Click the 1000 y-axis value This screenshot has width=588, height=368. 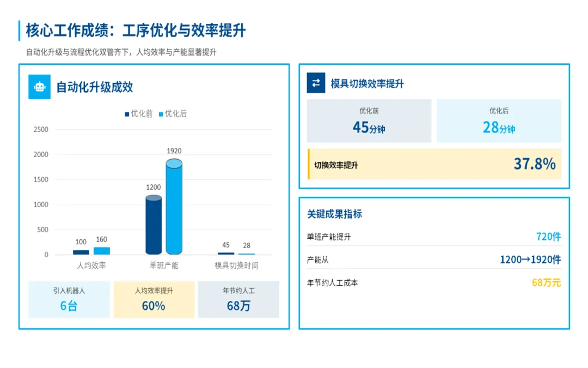(x=41, y=204)
